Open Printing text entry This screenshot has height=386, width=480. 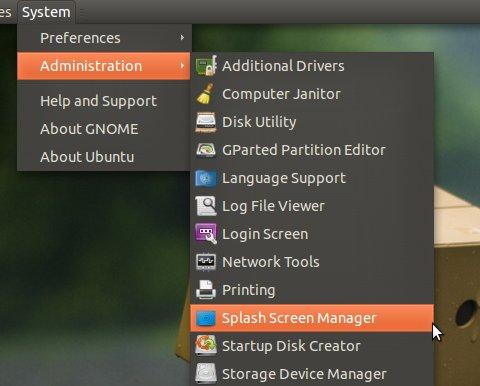[249, 290]
